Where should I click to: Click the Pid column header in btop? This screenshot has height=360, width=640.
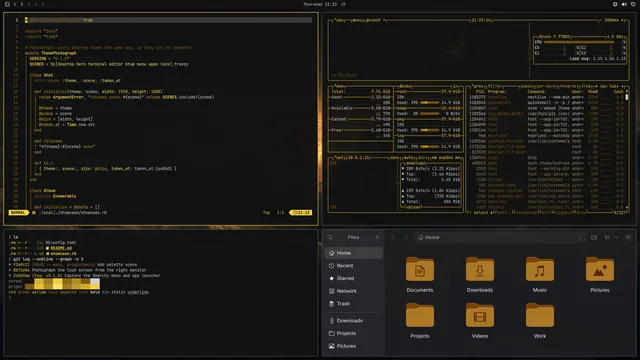click(x=480, y=91)
